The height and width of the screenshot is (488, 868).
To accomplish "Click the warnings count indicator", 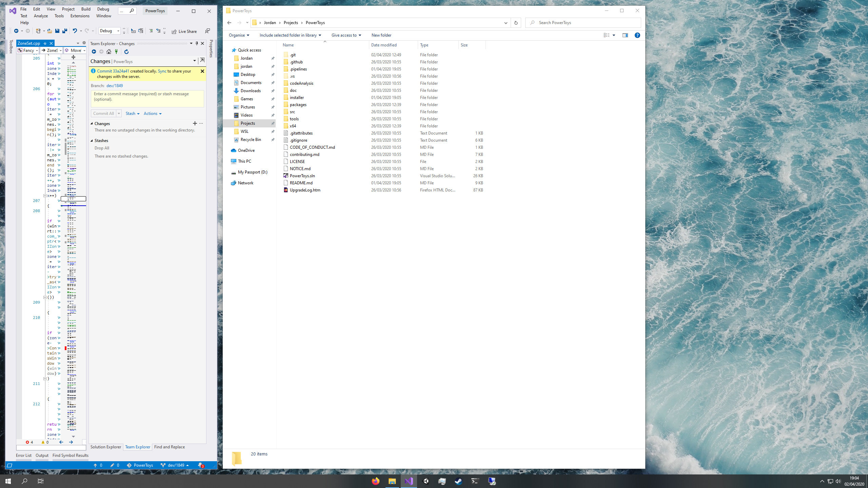I will click(45, 442).
